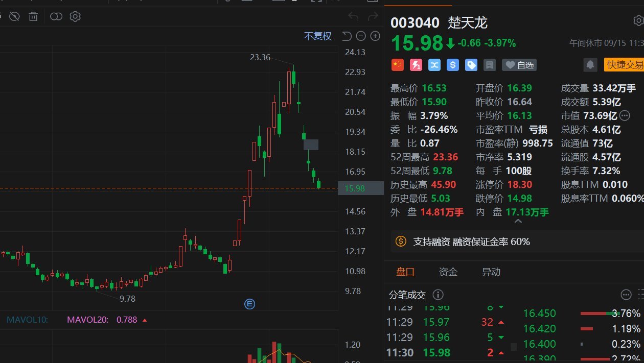This screenshot has width=644, height=363.
Task: Click the blue dollar sign icon
Action: click(452, 65)
